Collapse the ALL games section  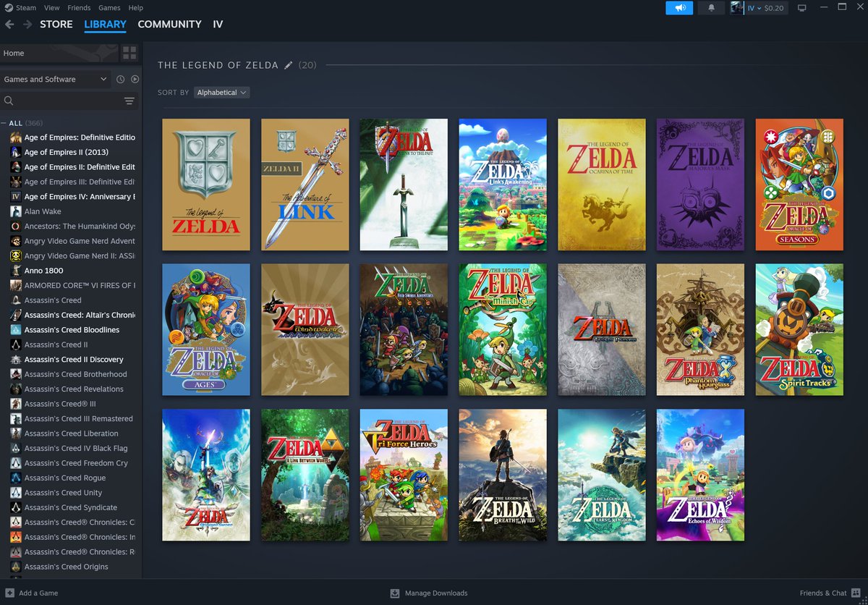pos(4,123)
